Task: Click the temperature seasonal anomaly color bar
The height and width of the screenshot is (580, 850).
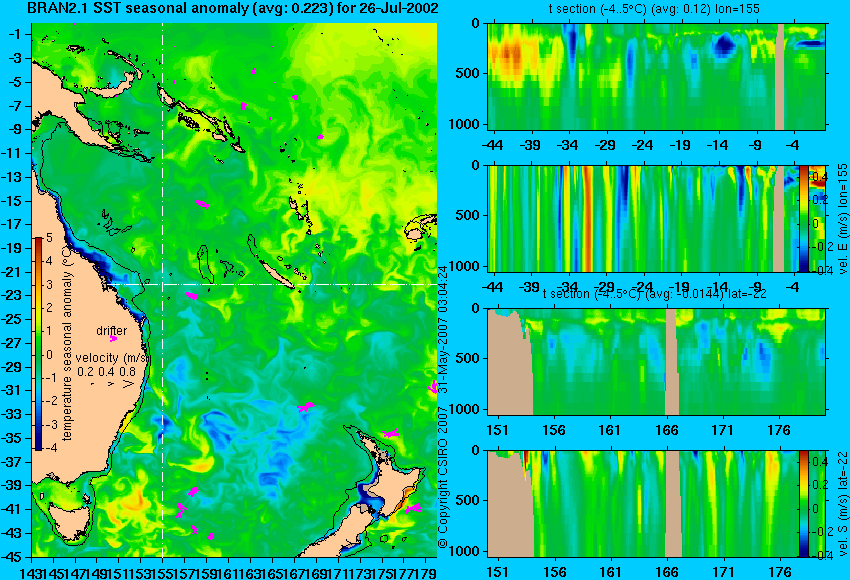Action: [39, 344]
